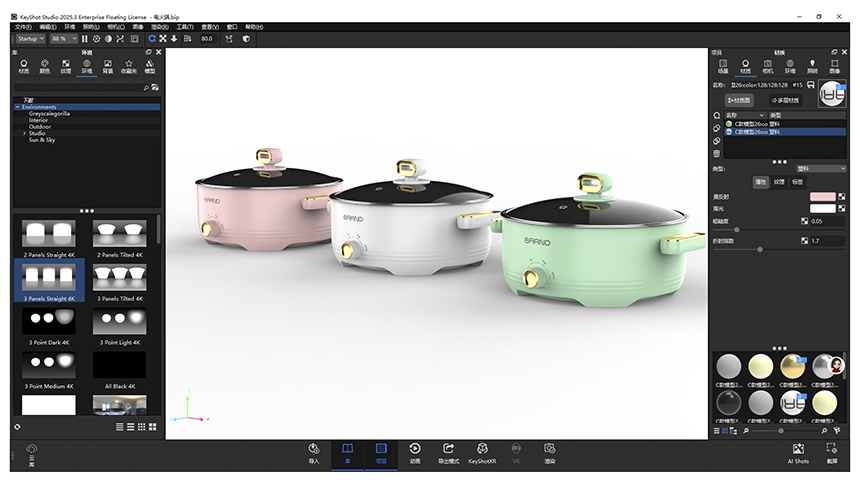Screen dimensions: 860x484
Task: Open the Startup workspace dropdown
Action: pos(30,39)
